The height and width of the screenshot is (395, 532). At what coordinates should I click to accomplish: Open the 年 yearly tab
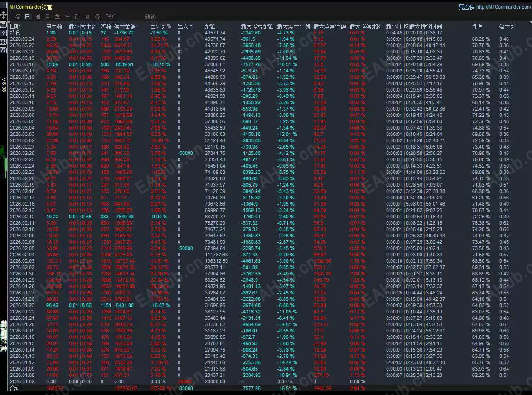(x=68, y=17)
